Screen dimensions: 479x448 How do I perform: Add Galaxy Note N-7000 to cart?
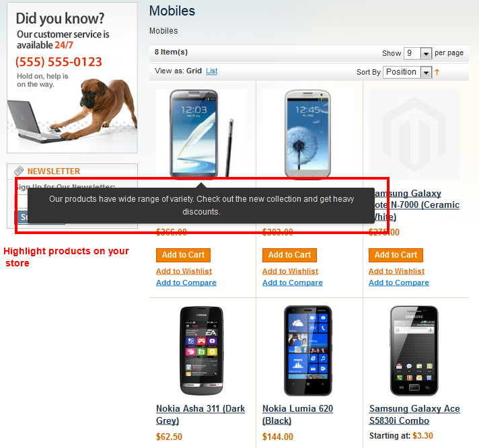[x=396, y=255]
